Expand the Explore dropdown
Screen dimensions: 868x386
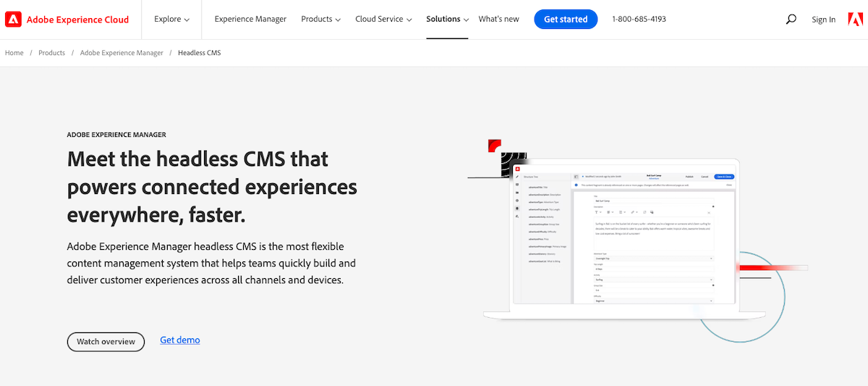[171, 20]
